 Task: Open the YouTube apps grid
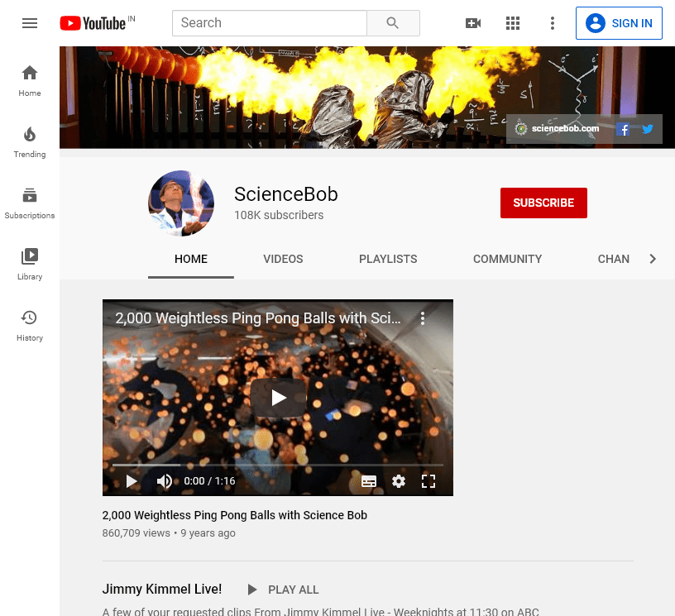pyautogui.click(x=512, y=23)
